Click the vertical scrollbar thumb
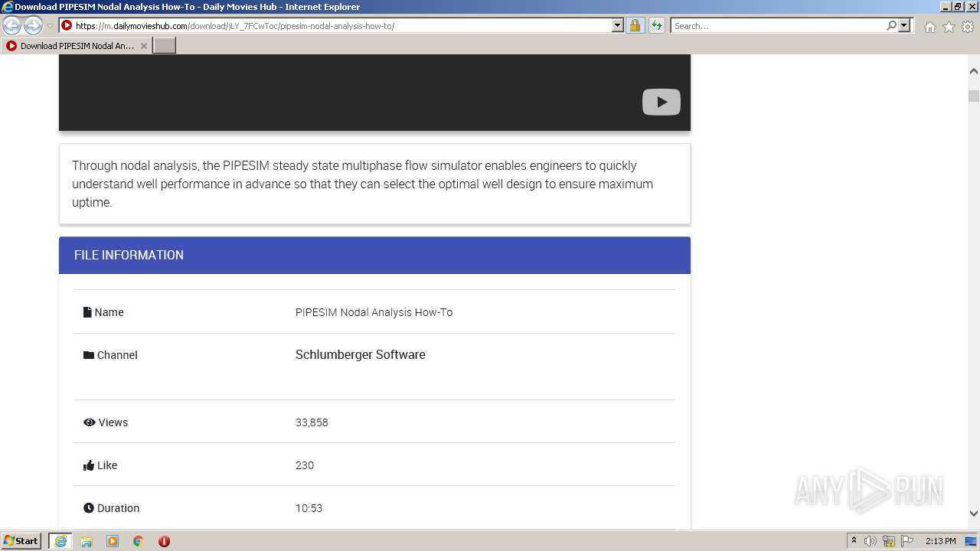Viewport: 980px width, 551px height. [x=974, y=96]
